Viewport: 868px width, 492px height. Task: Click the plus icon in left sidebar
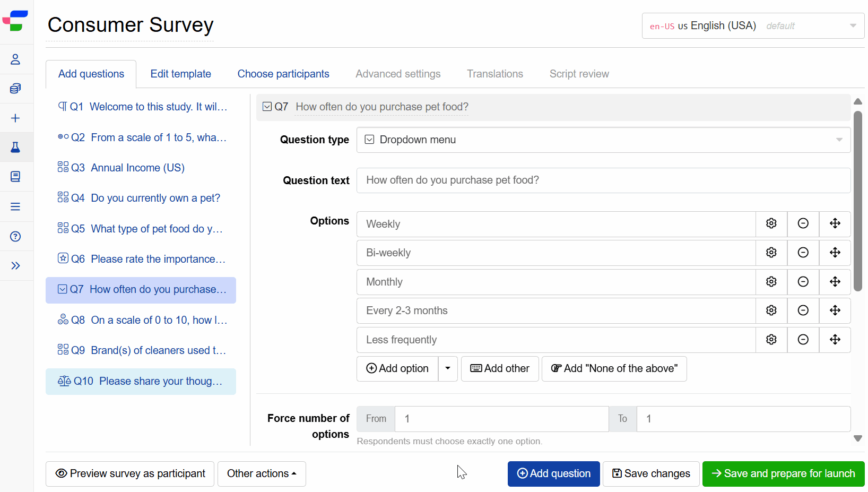coord(15,118)
